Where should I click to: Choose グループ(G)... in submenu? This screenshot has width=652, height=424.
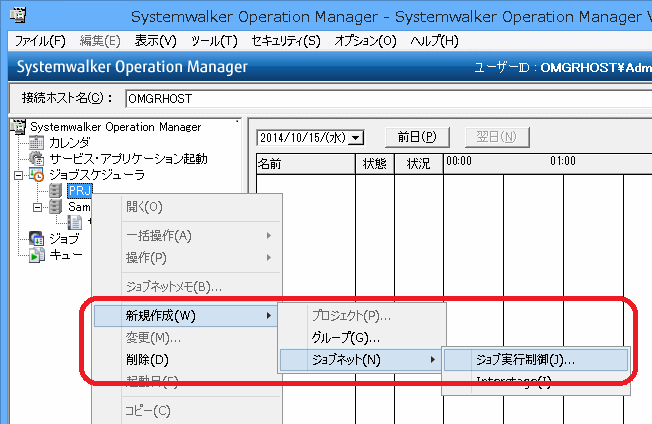pyautogui.click(x=362, y=338)
